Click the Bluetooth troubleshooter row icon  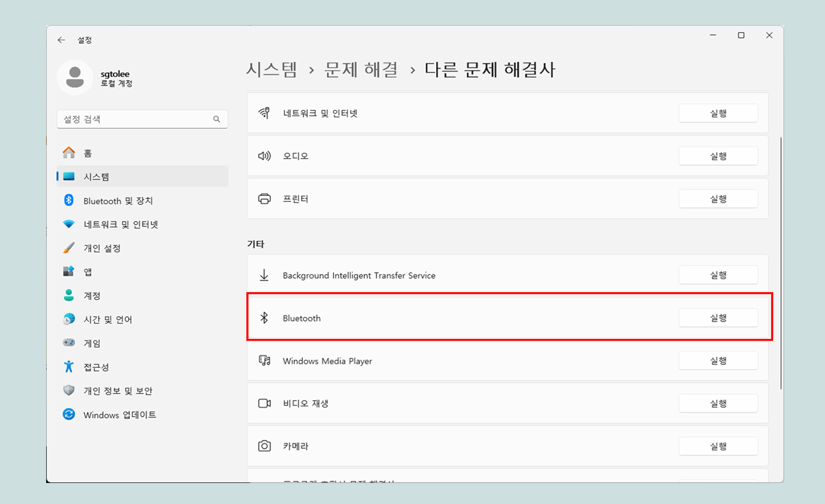tap(264, 318)
